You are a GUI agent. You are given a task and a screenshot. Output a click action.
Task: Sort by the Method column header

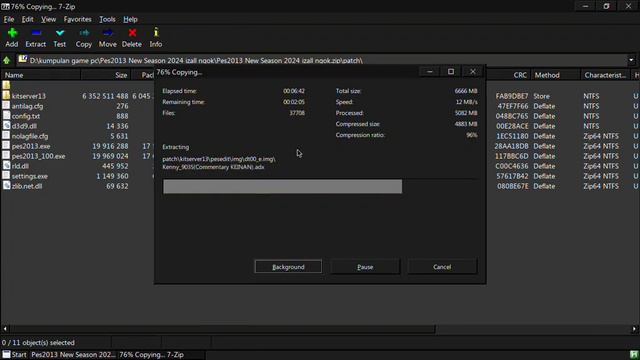click(x=556, y=75)
